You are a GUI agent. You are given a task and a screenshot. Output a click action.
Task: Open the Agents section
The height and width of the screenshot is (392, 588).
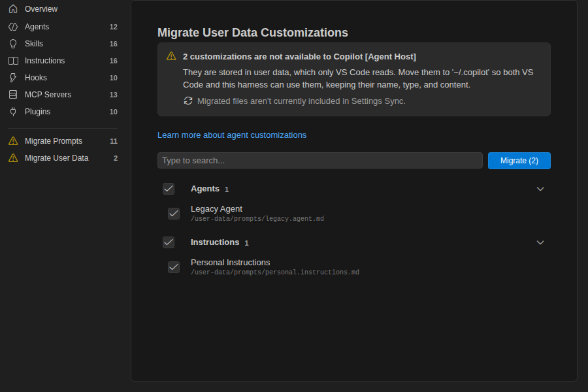tap(63, 27)
